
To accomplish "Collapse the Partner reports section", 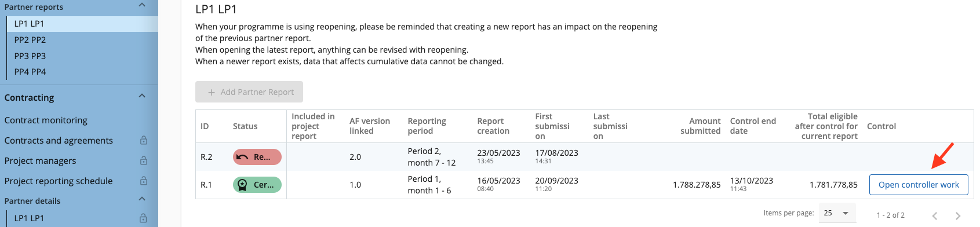I will click(142, 5).
